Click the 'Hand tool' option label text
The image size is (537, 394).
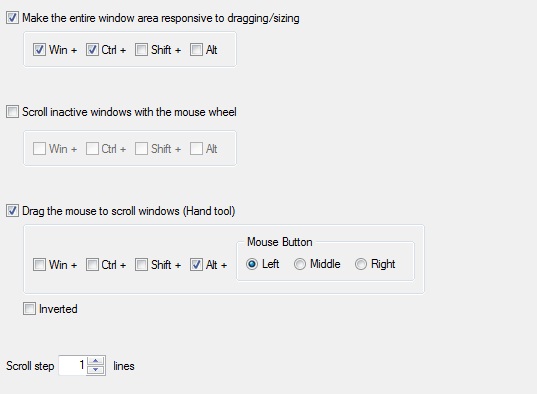128,211
